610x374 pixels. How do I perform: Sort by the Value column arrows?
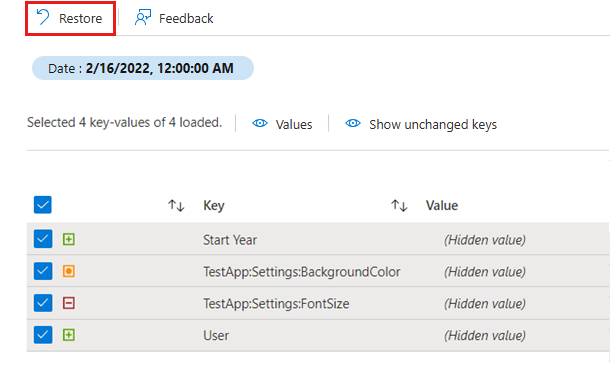tap(399, 205)
